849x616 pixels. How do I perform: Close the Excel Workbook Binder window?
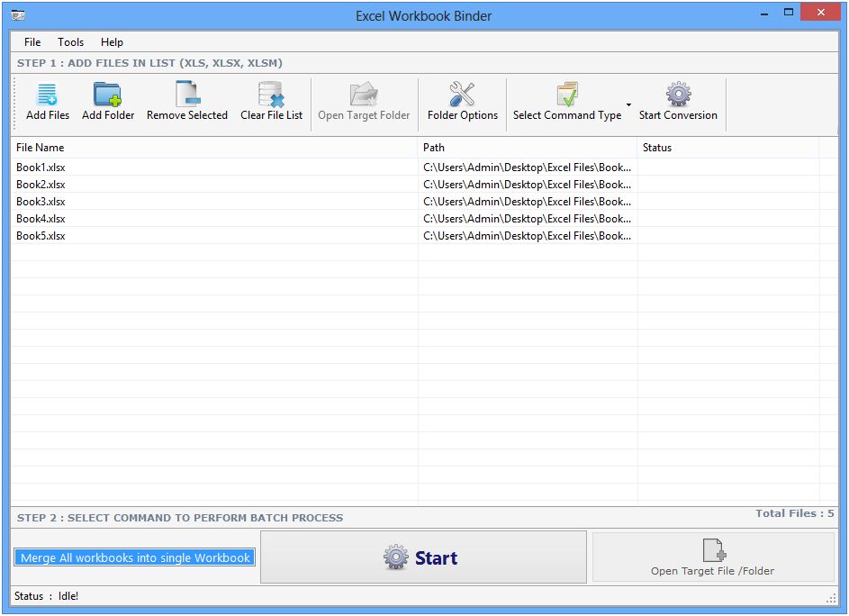[x=820, y=12]
